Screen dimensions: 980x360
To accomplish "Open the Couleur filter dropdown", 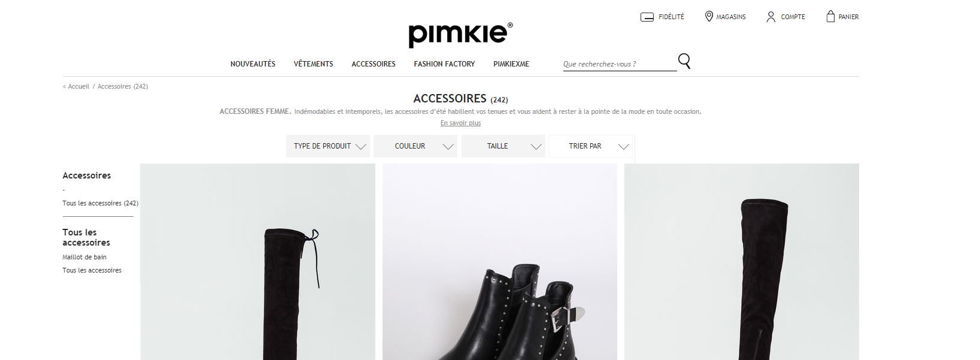I will pyautogui.click(x=415, y=146).
